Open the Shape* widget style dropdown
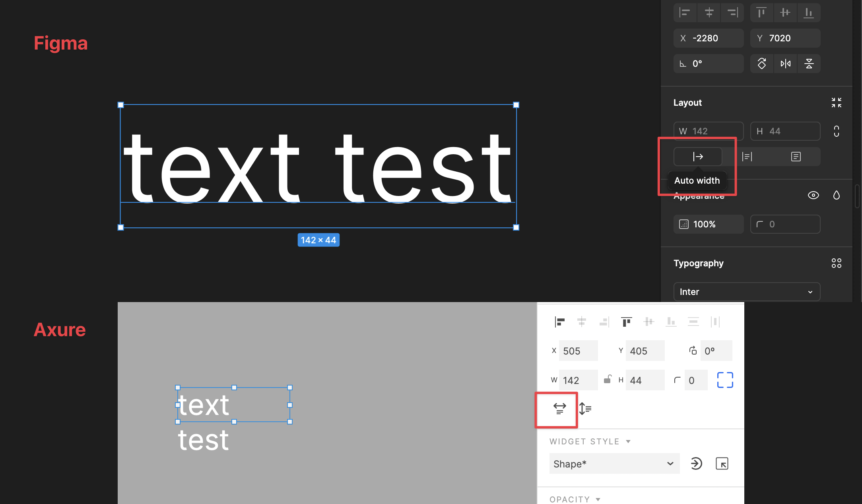 click(614, 463)
